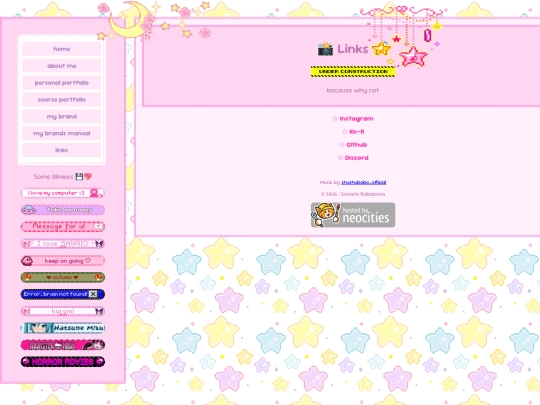Viewport: 540px width, 405px height.
Task: Click the Hatsune Miku blinkie
Action: [63, 328]
